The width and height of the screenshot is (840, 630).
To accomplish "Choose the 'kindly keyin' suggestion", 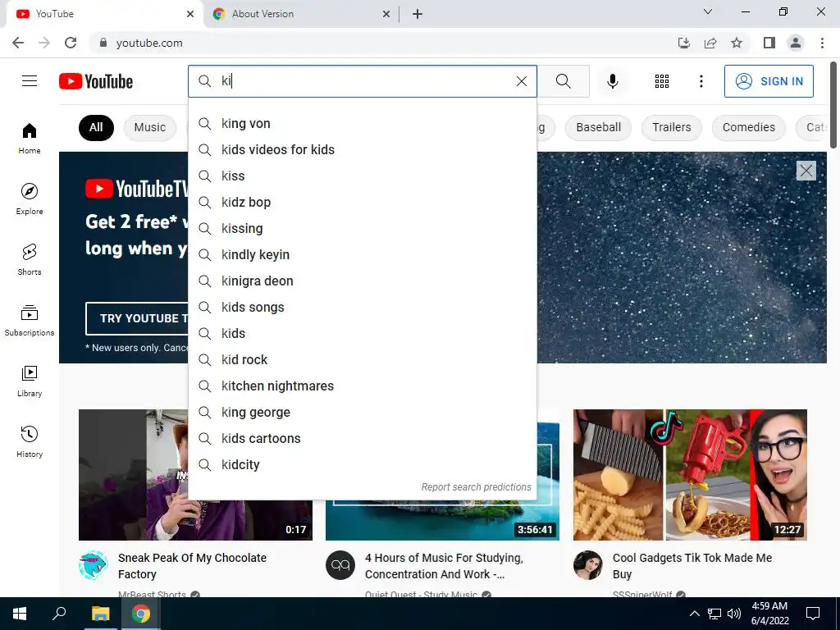I will point(363,254).
